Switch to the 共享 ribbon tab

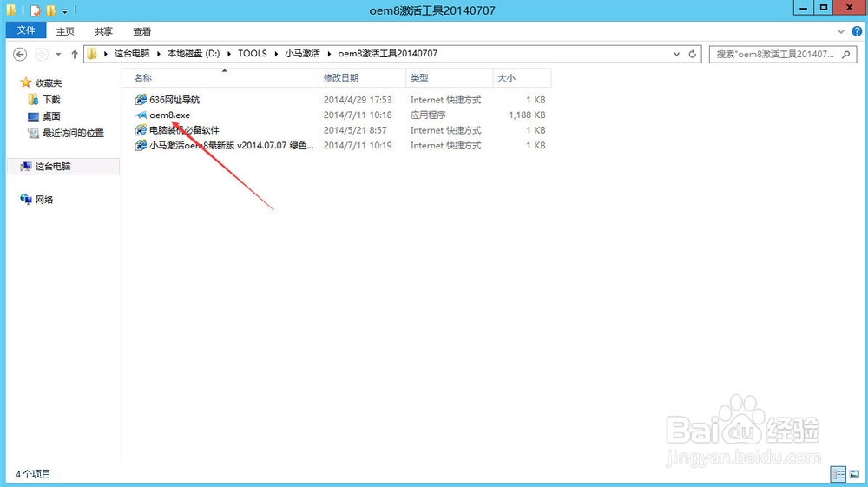[103, 31]
